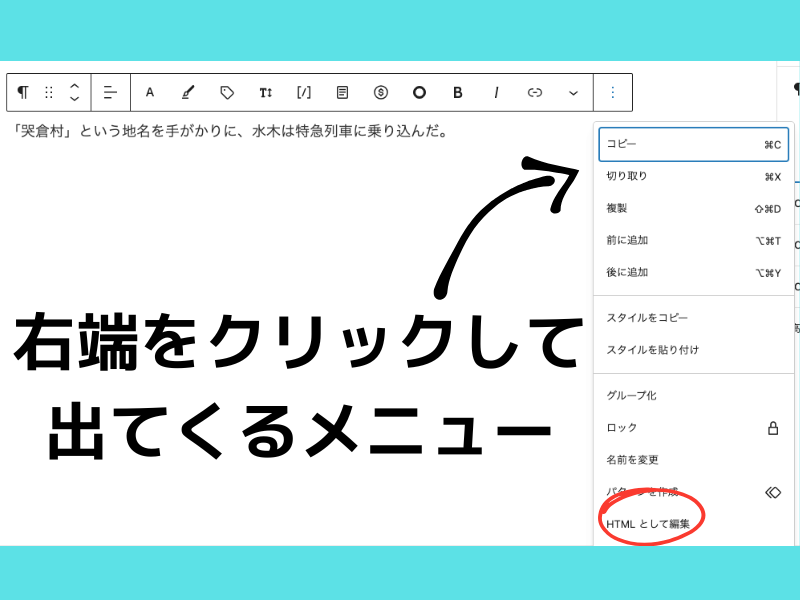800x600 pixels.
Task: Move block up with the up arrow
Action: [74, 86]
